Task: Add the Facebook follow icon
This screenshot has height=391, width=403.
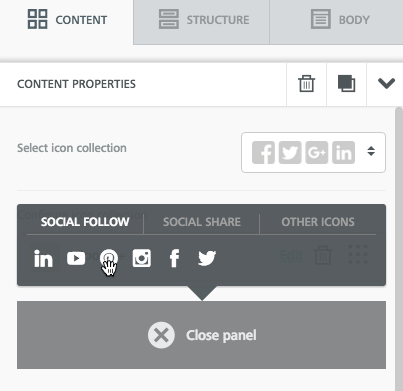Action: point(174,258)
